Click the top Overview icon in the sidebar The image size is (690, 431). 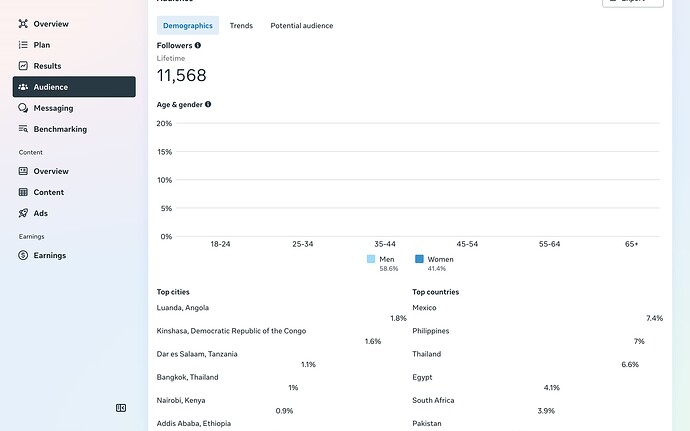pos(23,23)
